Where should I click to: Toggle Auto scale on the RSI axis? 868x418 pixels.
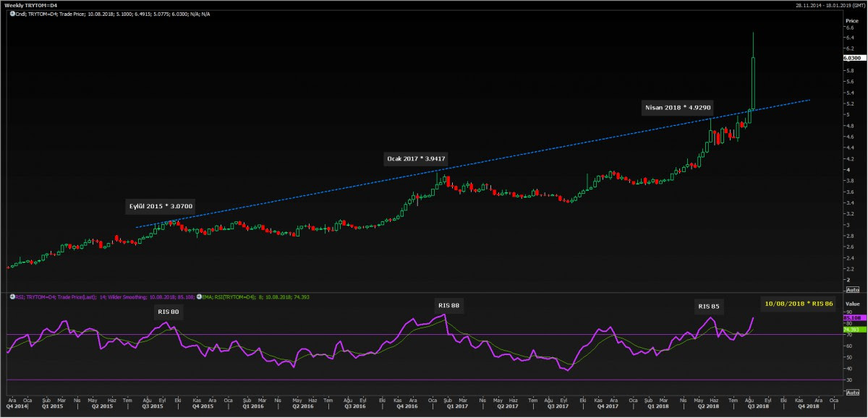852,391
